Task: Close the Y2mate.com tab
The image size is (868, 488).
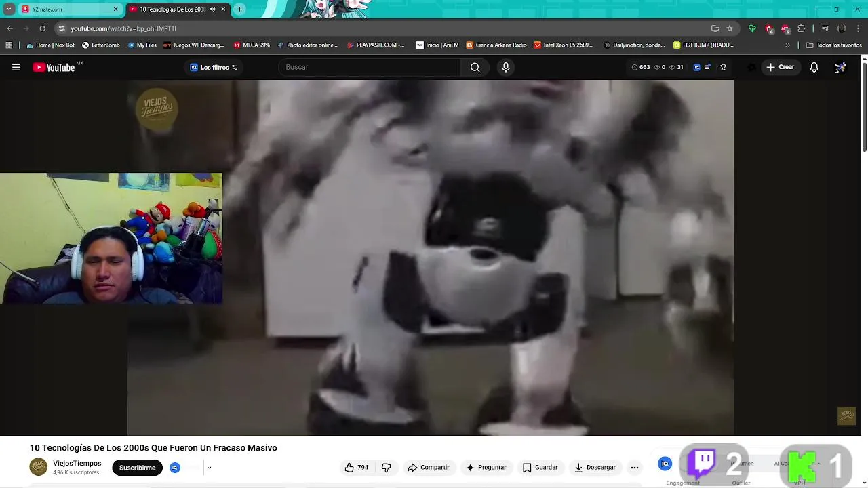Action: pos(115,9)
